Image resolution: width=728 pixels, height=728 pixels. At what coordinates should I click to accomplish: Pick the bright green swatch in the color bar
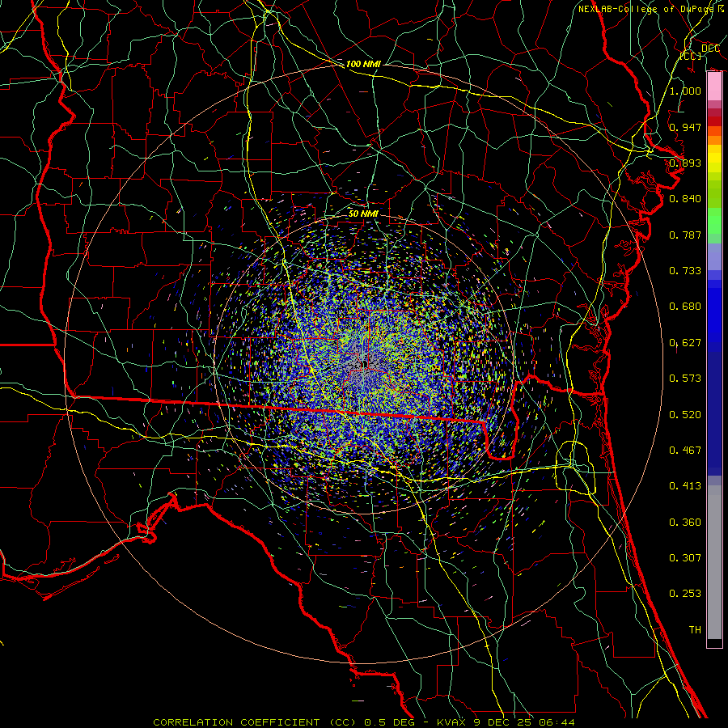[714, 221]
